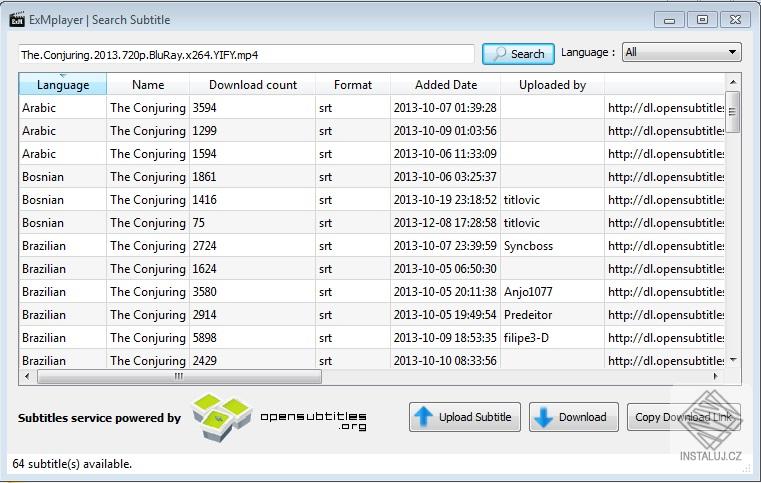Click date cell 2013-10-09 01:03:56
The width and height of the screenshot is (761, 483).
[x=445, y=131]
